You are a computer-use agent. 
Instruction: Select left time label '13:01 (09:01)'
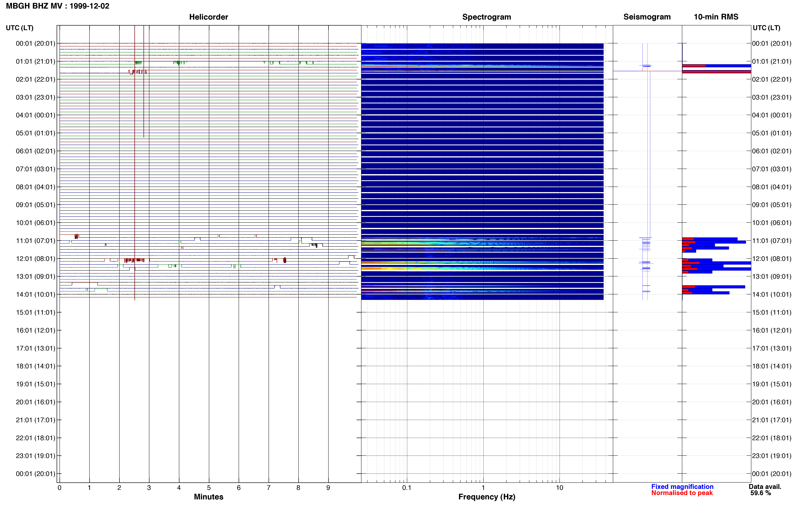(x=36, y=277)
